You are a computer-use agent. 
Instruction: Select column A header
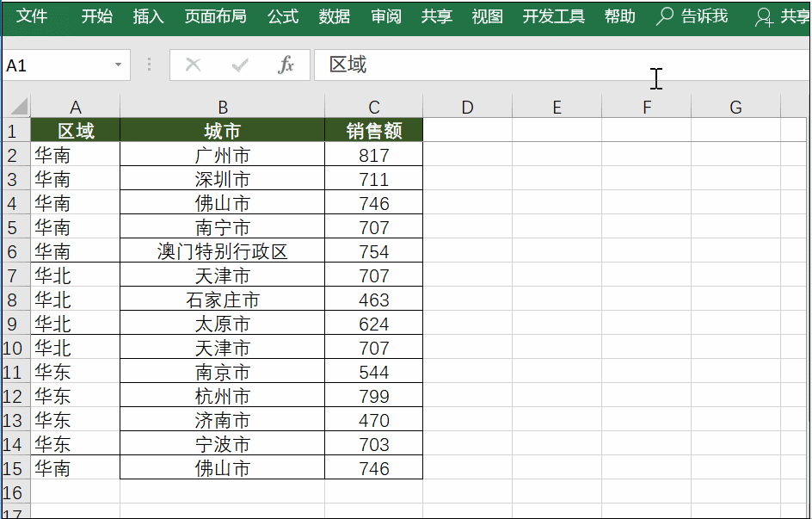tap(76, 107)
